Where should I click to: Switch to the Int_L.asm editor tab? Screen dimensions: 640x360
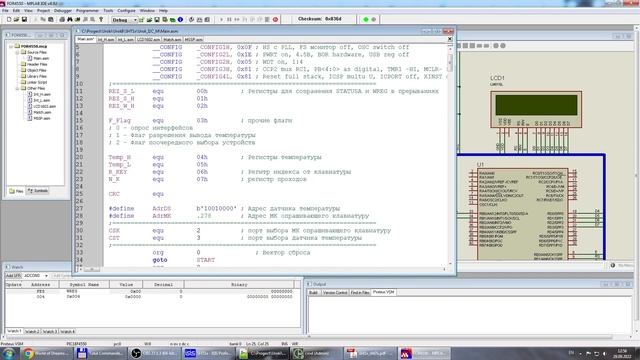(x=126, y=40)
